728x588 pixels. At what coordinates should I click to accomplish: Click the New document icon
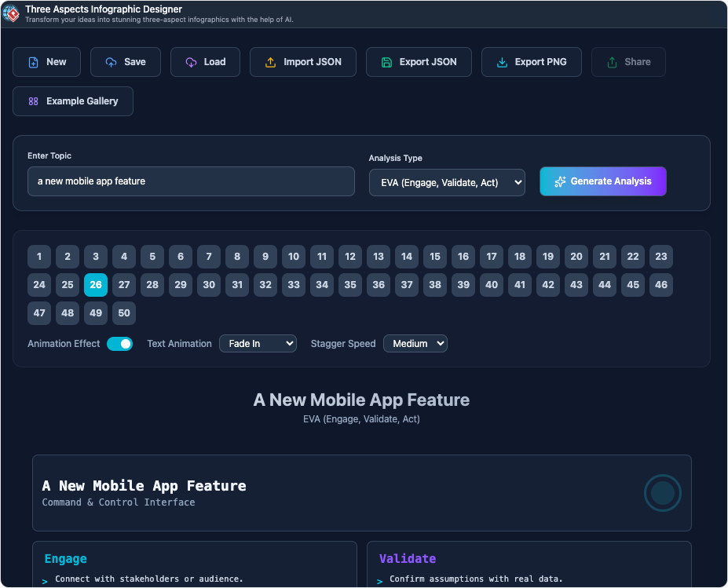coord(34,62)
